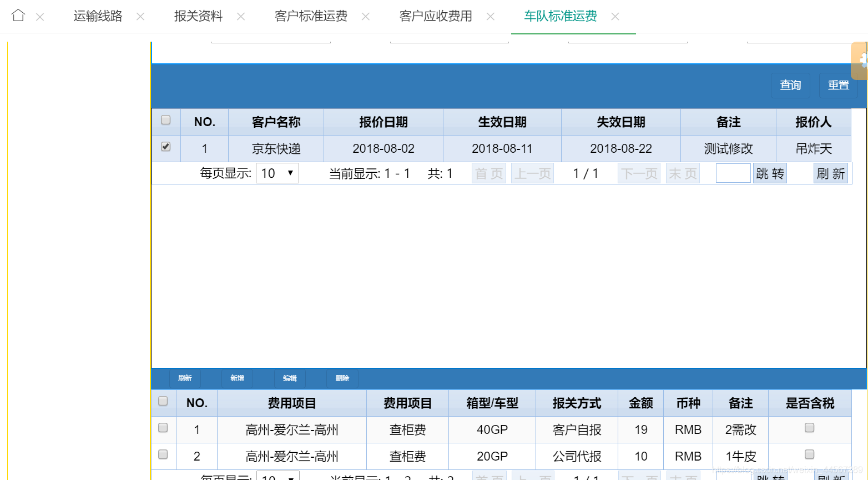Click the 失效日期 column header

coord(621,122)
